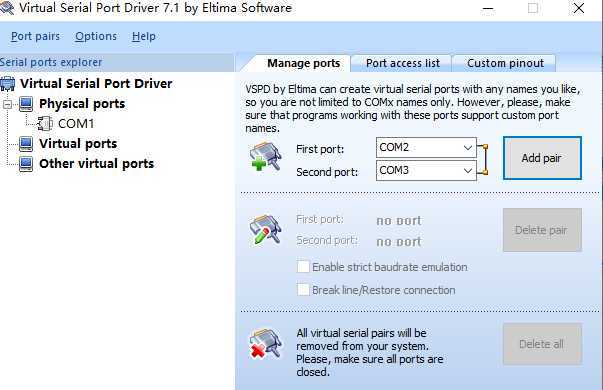Open the Options menu
Viewport: 603px width, 390px height.
(96, 36)
